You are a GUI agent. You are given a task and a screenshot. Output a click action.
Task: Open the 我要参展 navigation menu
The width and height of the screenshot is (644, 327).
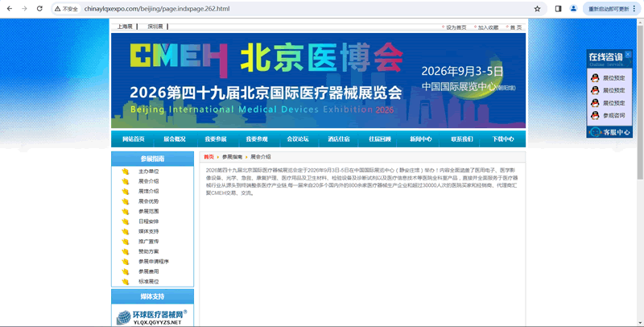216,139
